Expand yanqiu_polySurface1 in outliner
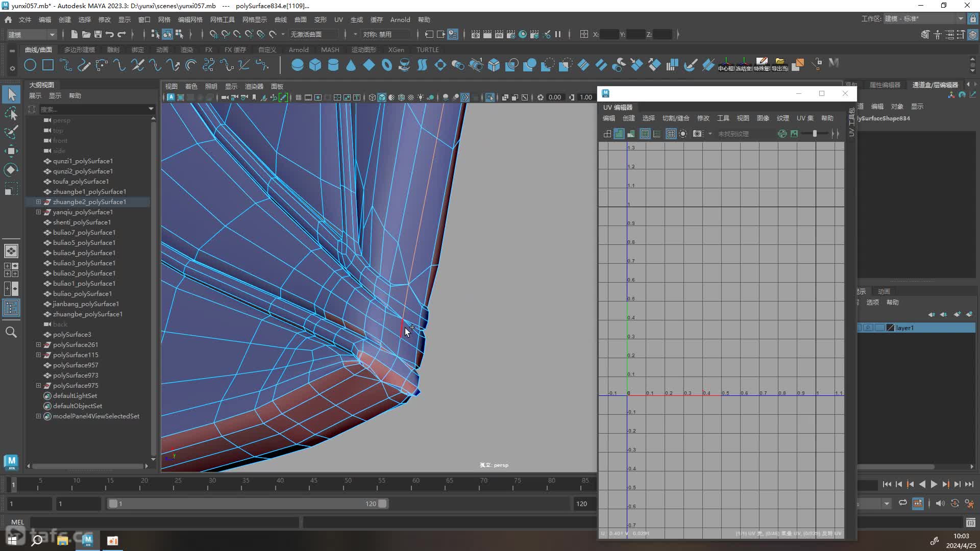The height and width of the screenshot is (551, 980). click(38, 212)
